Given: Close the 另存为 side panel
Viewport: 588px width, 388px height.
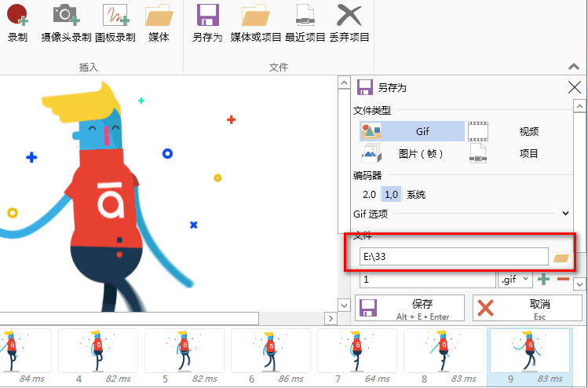Looking at the screenshot, I should point(574,87).
